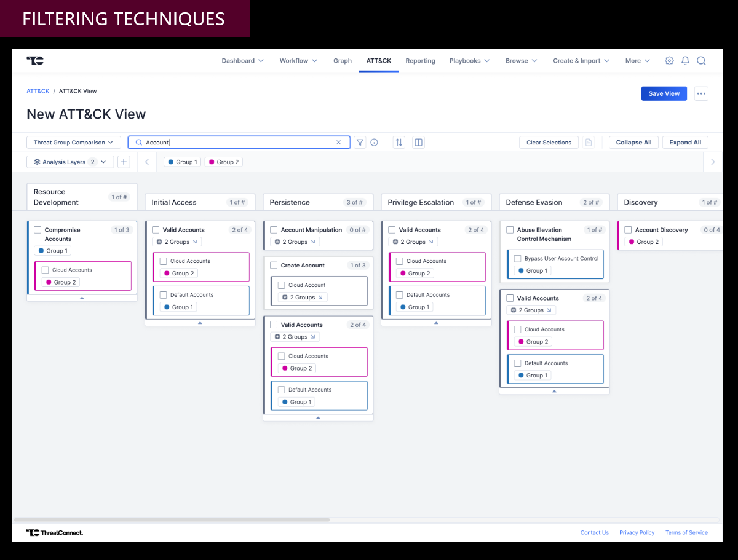Click the info circle icon beside filter
Screen dimensions: 738x560
tap(374, 143)
